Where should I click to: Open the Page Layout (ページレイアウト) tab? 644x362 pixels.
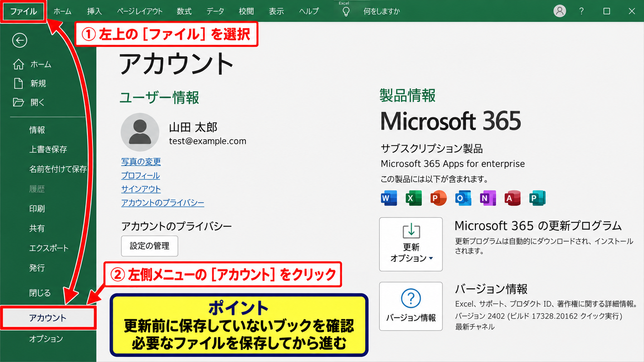tap(140, 12)
